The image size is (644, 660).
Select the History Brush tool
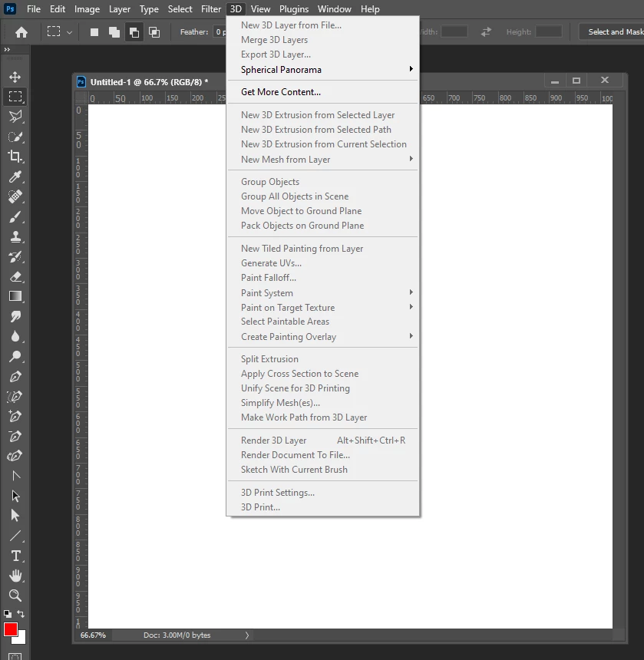click(15, 256)
